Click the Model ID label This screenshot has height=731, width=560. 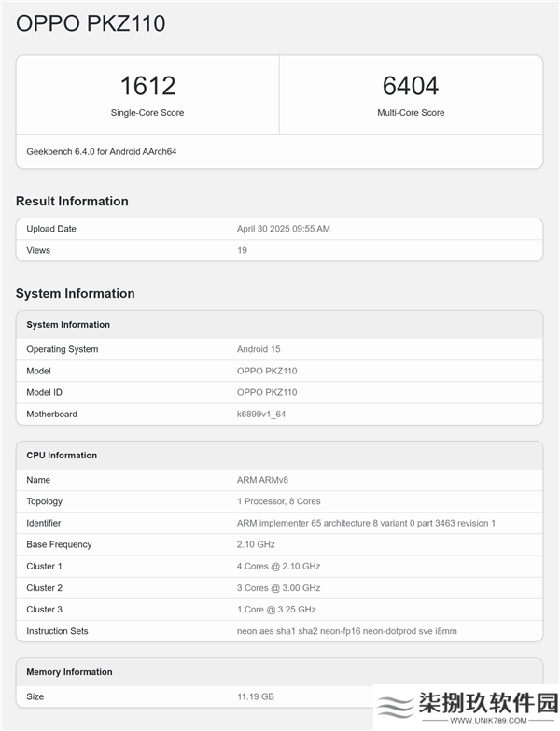click(x=44, y=392)
